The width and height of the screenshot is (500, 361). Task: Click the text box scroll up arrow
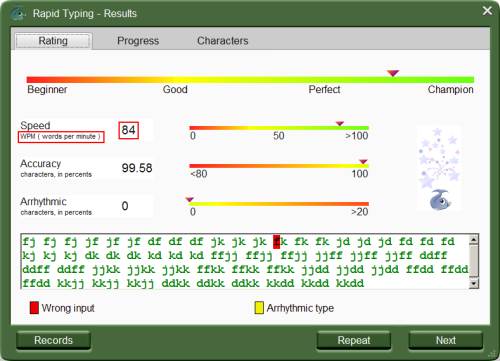coord(474,240)
